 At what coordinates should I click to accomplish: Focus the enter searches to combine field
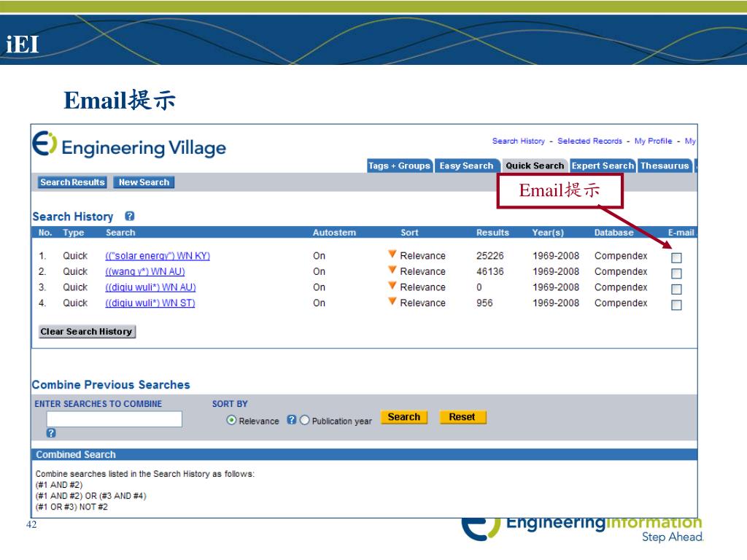point(115,419)
